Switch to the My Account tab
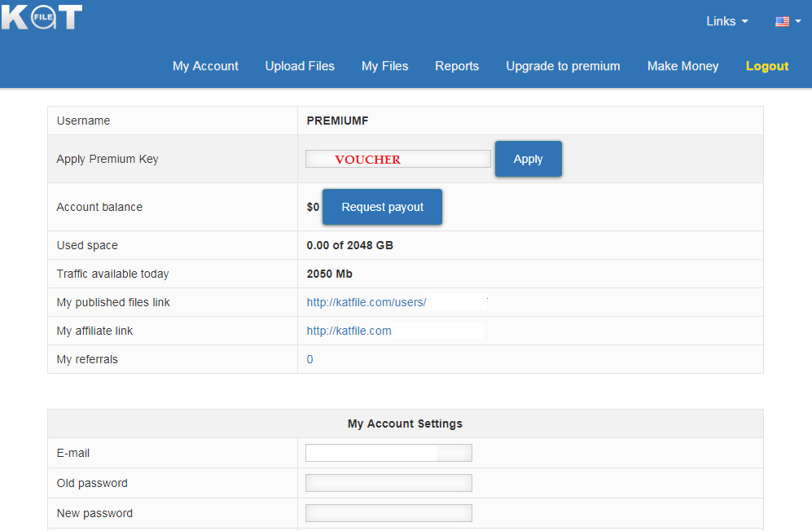Image resolution: width=812 pixels, height=531 pixels. [x=205, y=66]
